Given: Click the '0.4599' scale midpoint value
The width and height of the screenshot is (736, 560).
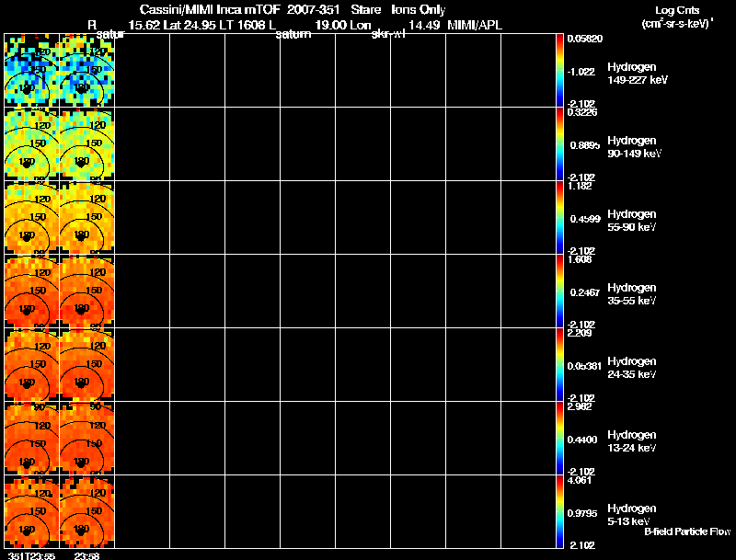Looking at the screenshot, I should click(x=585, y=219).
